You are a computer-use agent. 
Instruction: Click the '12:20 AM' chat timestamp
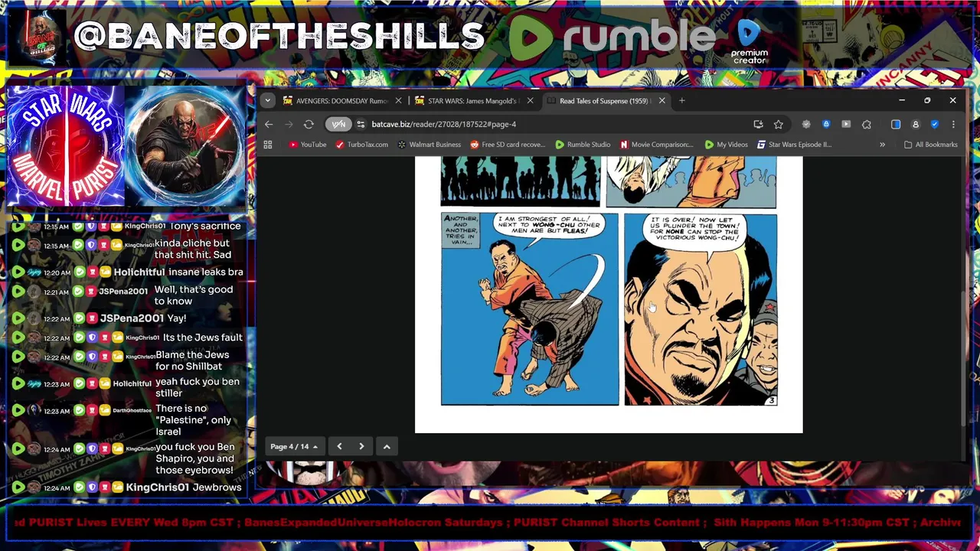[57, 272]
